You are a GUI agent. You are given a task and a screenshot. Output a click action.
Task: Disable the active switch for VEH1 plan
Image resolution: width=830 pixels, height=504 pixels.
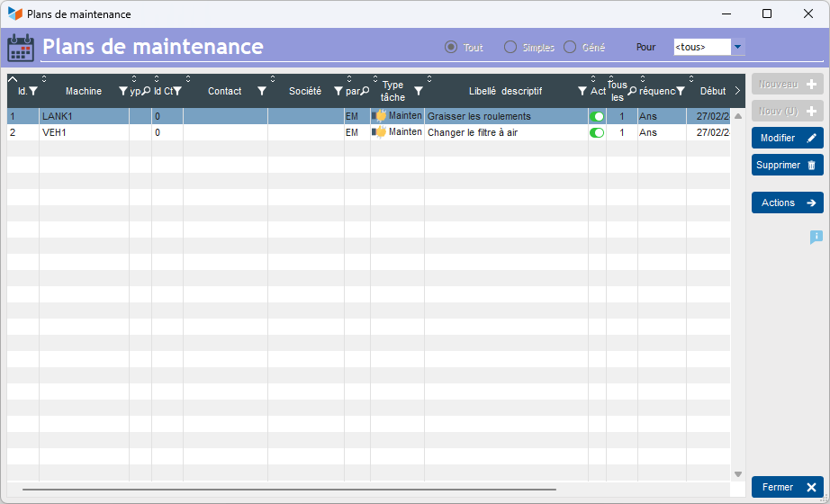point(597,132)
